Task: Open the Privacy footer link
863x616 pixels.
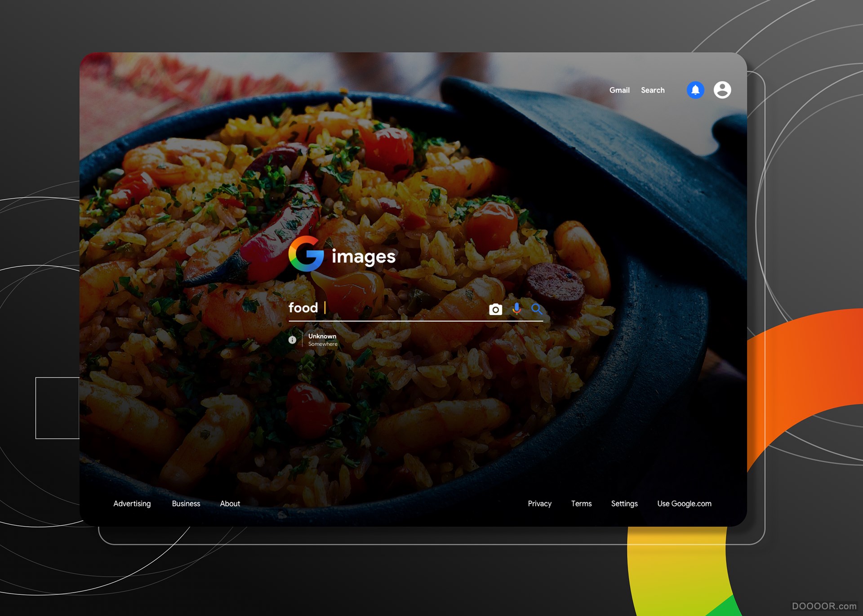Action: (x=539, y=504)
